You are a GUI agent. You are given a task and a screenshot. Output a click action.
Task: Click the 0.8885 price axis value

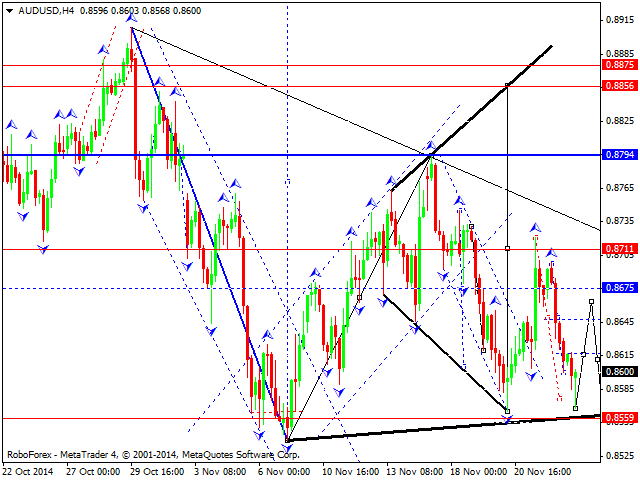click(x=620, y=53)
